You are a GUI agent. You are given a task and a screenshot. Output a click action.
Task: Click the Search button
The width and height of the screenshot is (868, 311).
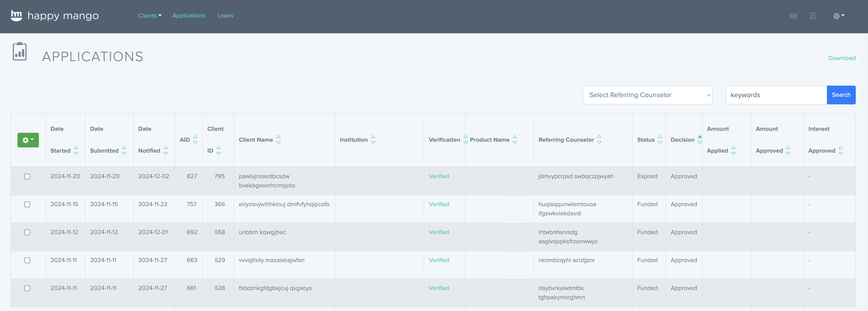pyautogui.click(x=841, y=95)
